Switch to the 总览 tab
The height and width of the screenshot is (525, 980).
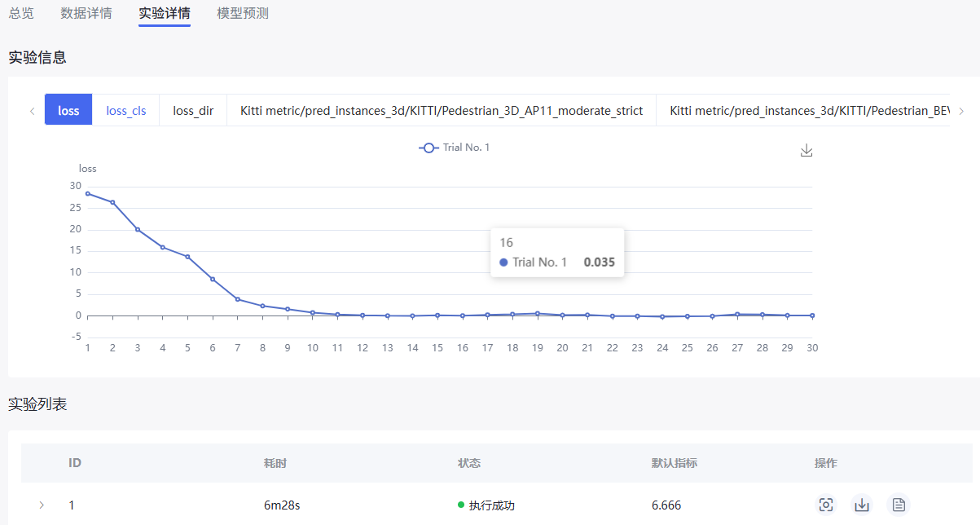pos(21,13)
